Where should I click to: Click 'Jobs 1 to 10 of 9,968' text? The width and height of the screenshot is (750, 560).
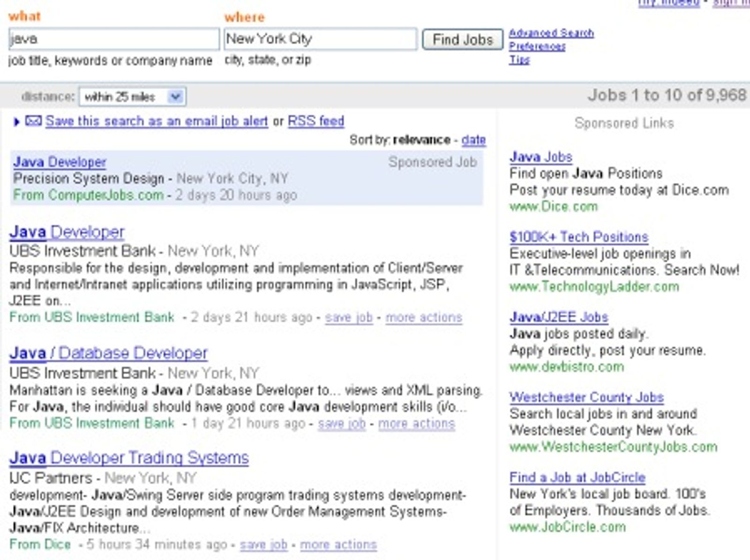[x=667, y=95]
